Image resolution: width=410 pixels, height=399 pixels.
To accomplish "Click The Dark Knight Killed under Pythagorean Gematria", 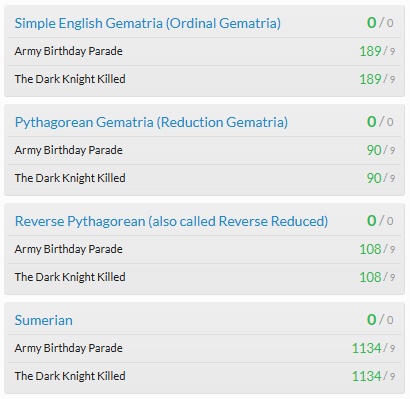I will pyautogui.click(x=70, y=178).
